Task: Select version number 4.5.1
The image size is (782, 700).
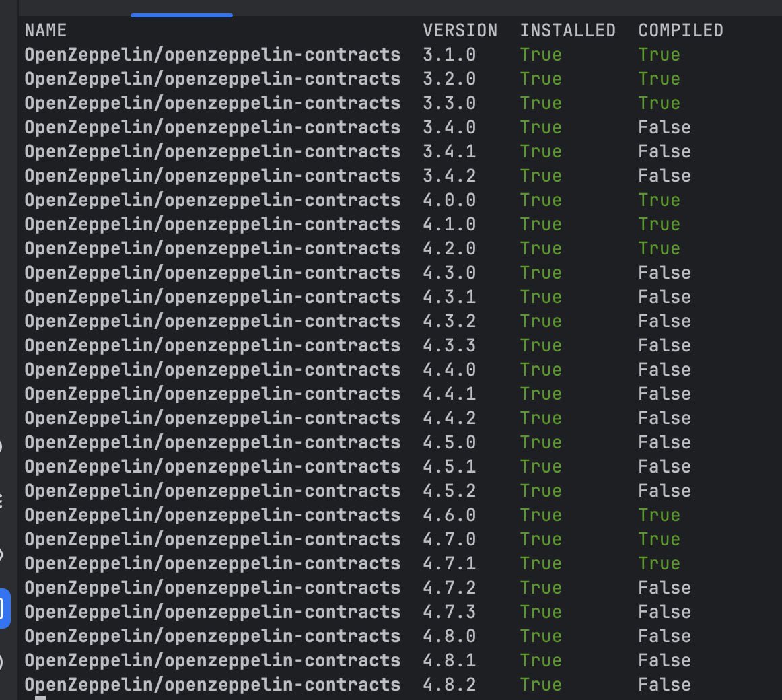Action: (449, 466)
